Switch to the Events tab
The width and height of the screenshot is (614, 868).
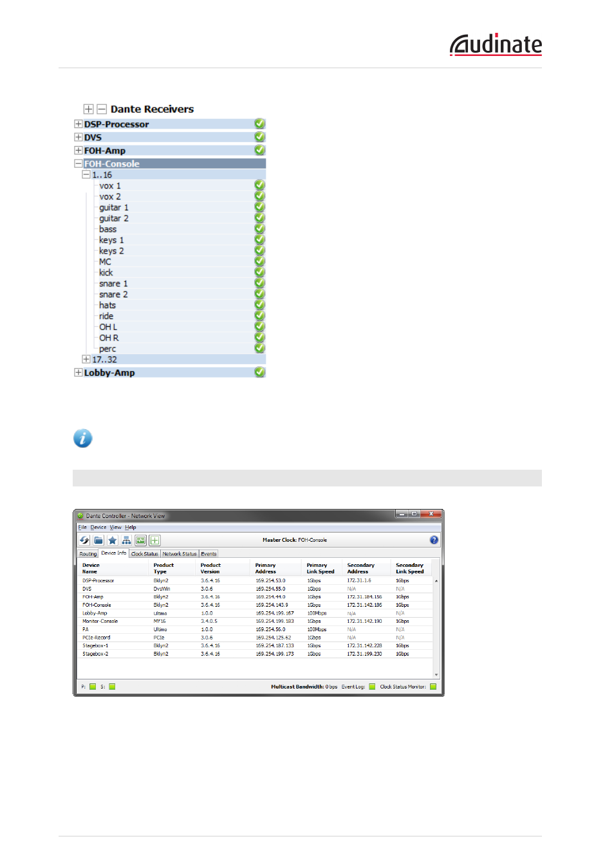click(x=209, y=554)
